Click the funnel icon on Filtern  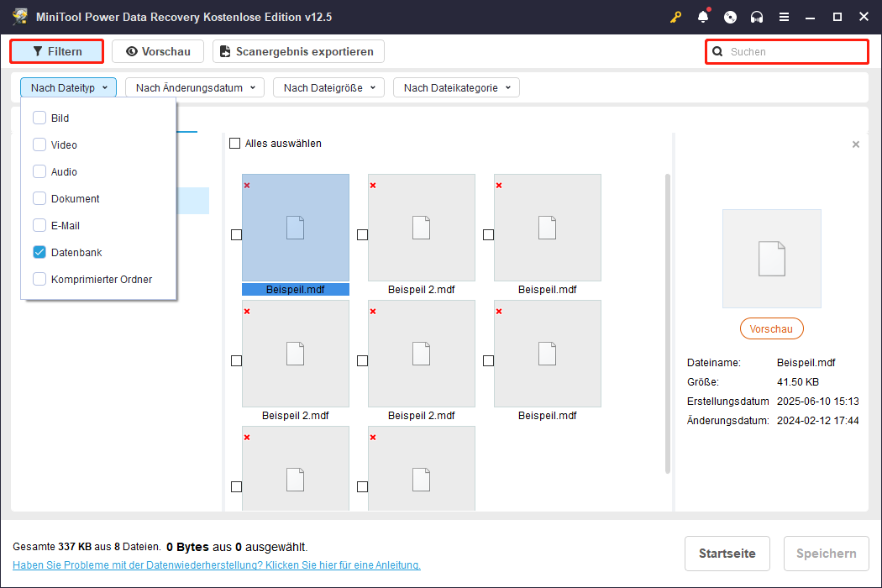point(38,51)
